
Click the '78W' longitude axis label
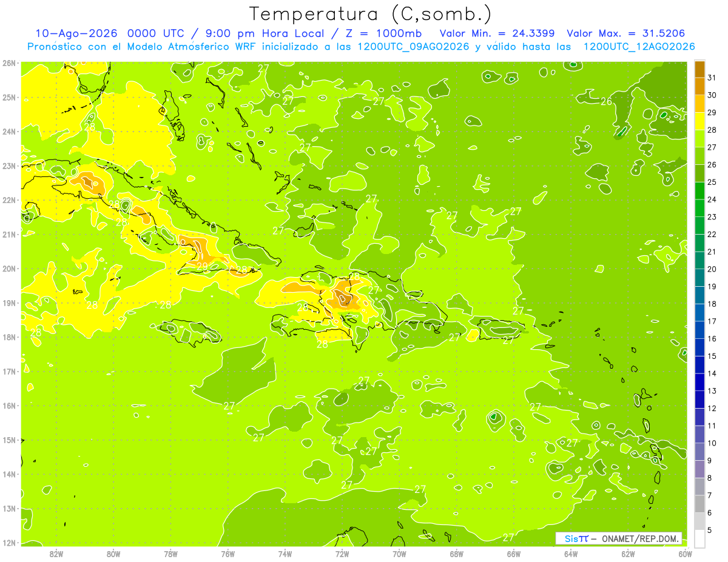click(x=170, y=554)
